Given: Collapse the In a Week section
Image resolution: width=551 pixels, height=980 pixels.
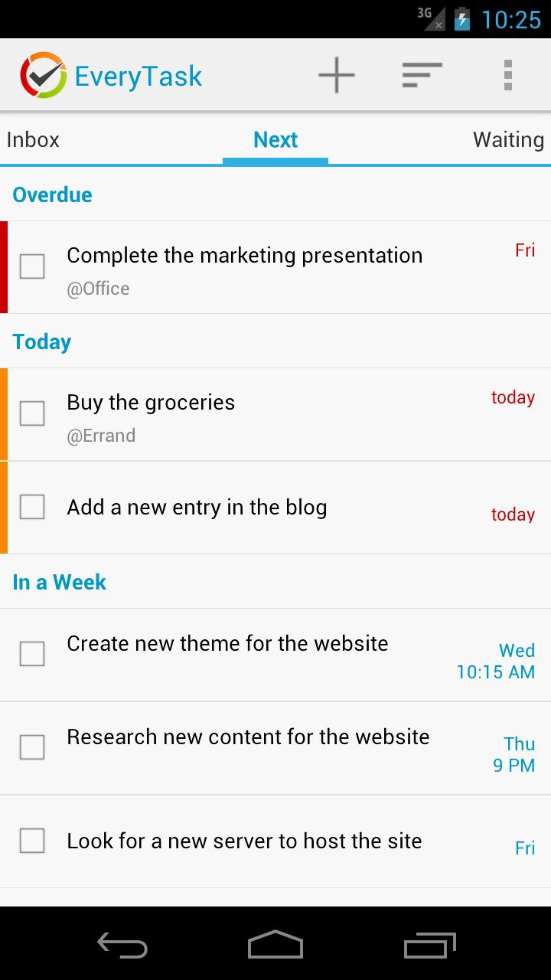Looking at the screenshot, I should pos(60,582).
